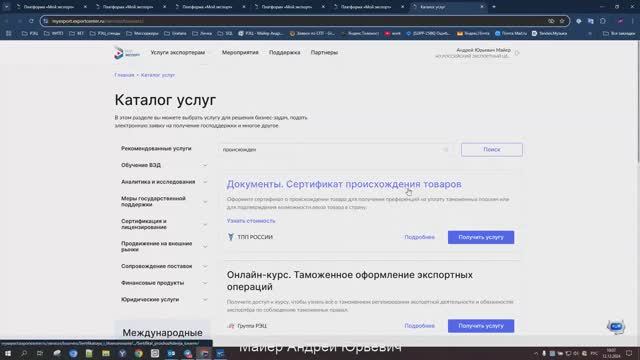Screen dimensions: 640x360
Task: Open the Почта Mail.ru bookmark
Action: (511, 33)
